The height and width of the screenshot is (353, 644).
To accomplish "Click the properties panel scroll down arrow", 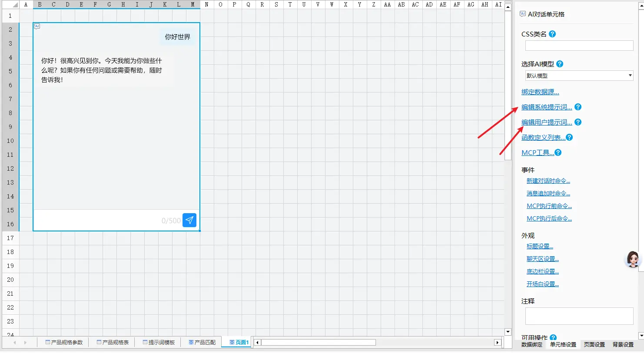I will pyautogui.click(x=641, y=336).
